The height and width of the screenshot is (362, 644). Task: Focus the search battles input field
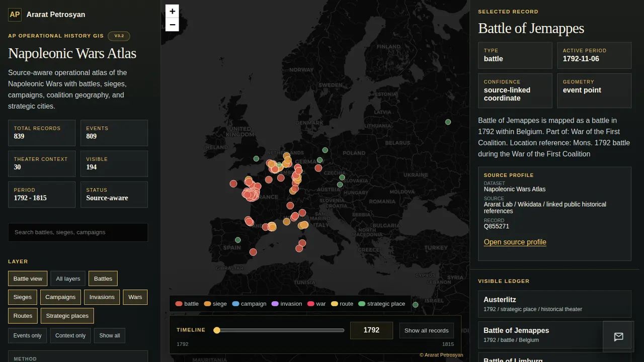coord(78,232)
